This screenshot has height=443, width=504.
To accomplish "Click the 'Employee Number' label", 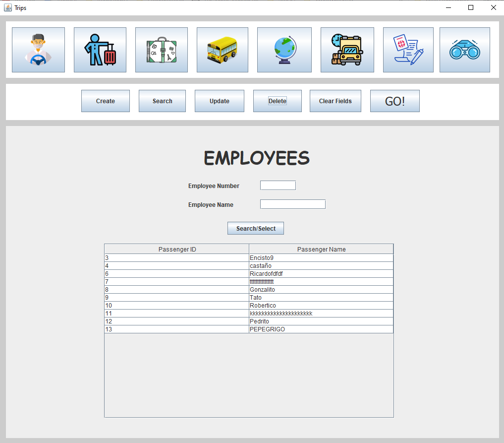I will [x=214, y=186].
